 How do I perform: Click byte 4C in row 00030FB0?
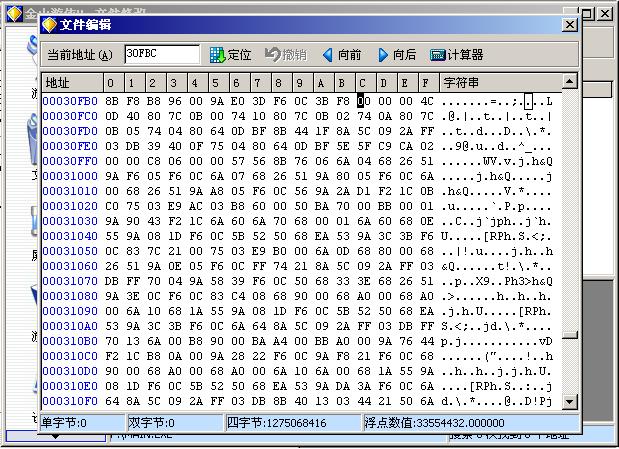427,101
